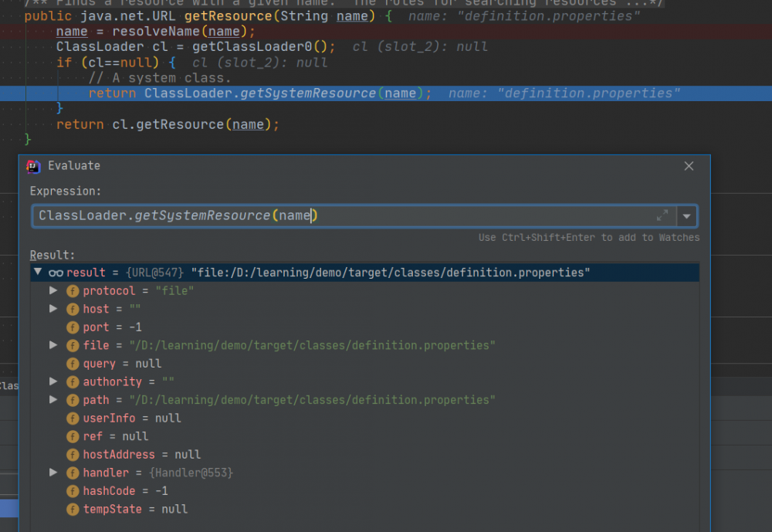
Task: Expand the path field node
Action: (x=53, y=399)
